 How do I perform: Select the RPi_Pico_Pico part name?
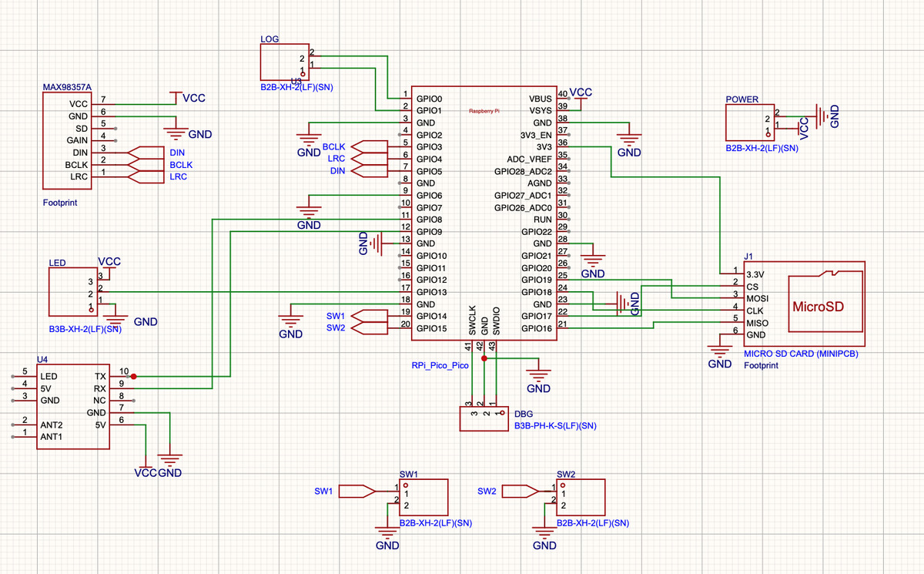click(440, 365)
